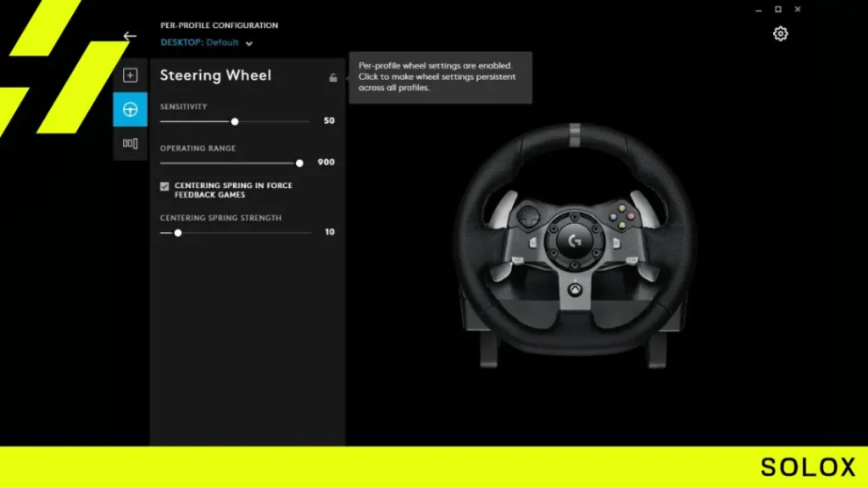
Task: Click the Sensitivity slider handle
Action: pos(235,121)
